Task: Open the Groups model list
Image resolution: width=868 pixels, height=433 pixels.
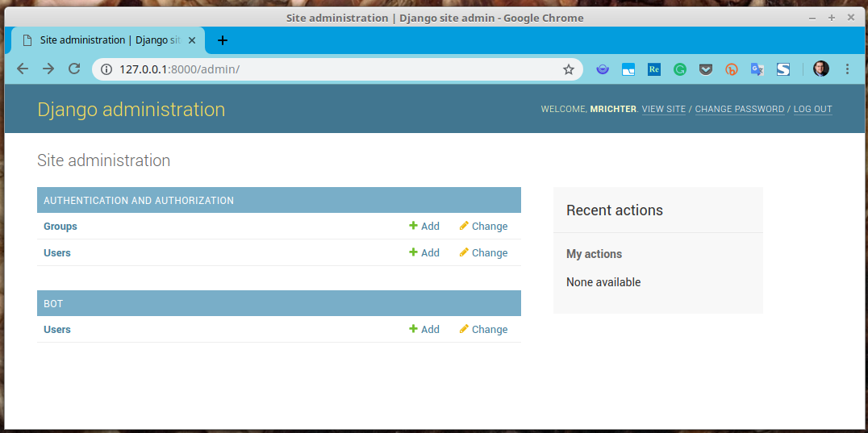Action: click(61, 227)
